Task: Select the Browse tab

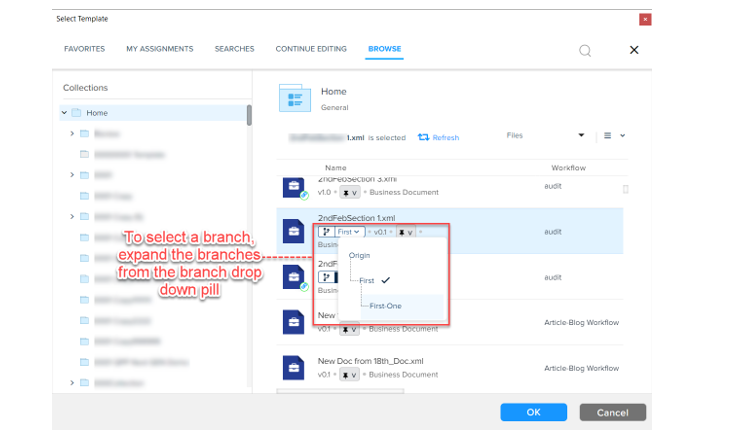Action: coord(384,49)
